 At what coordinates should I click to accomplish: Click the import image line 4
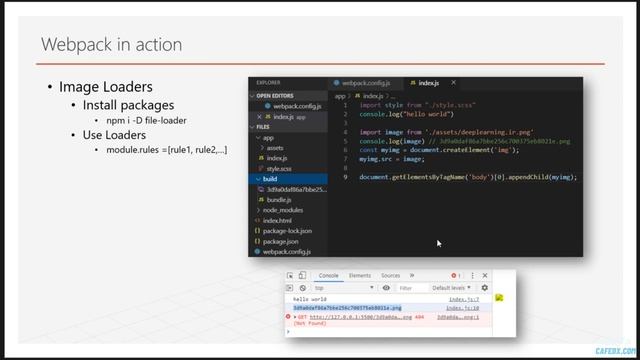pos(447,132)
